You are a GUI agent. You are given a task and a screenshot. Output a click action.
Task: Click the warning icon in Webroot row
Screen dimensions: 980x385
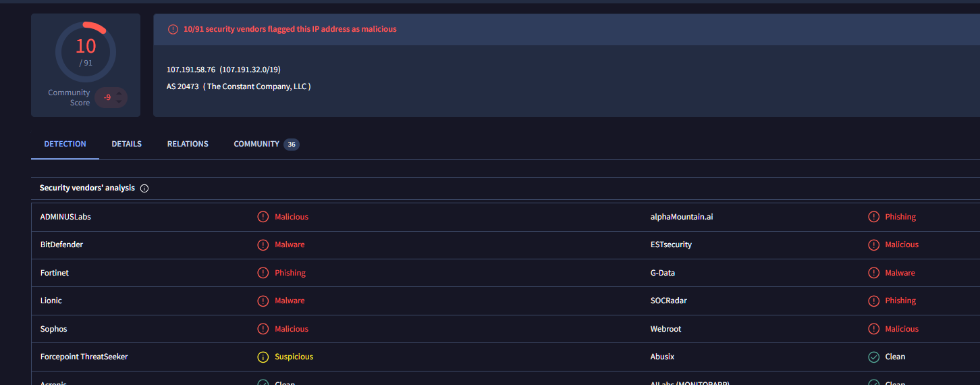click(873, 329)
